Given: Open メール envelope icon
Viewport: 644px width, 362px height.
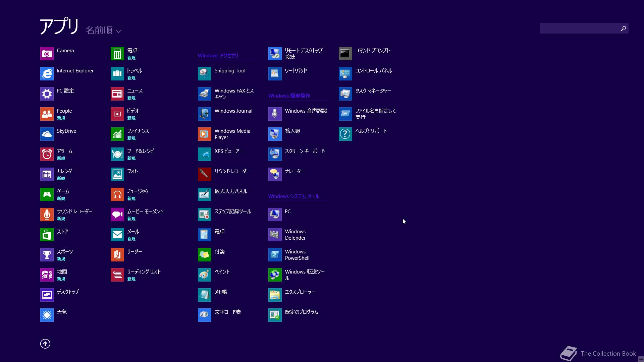Looking at the screenshot, I should [117, 235].
